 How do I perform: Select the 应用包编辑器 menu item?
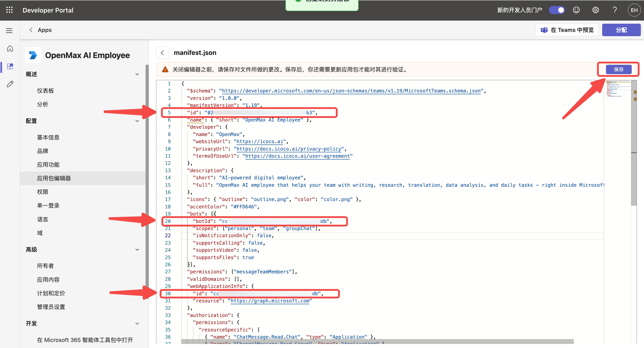click(x=83, y=178)
